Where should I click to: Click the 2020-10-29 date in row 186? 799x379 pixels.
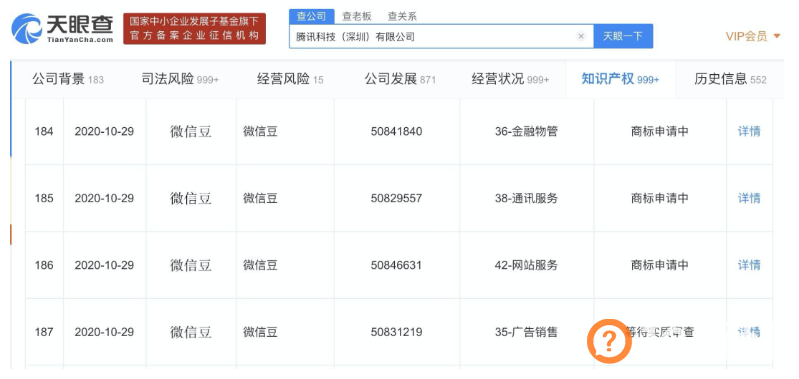coord(104,265)
